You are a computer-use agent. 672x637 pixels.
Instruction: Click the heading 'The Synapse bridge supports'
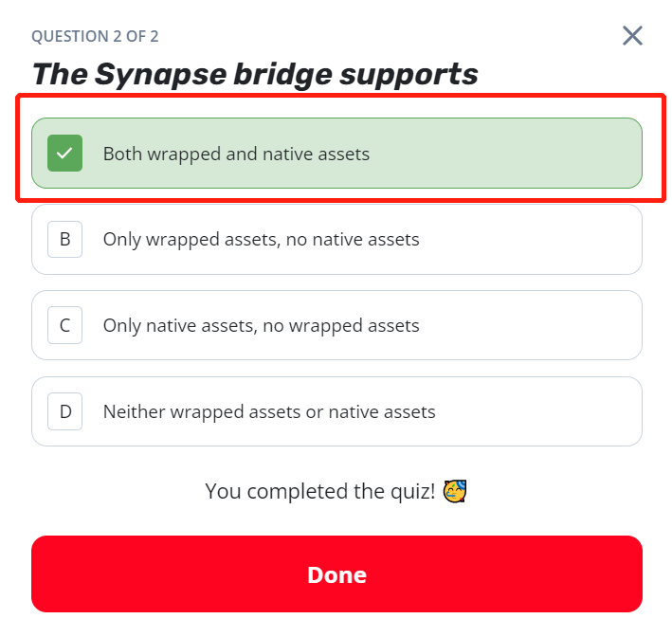tap(255, 74)
